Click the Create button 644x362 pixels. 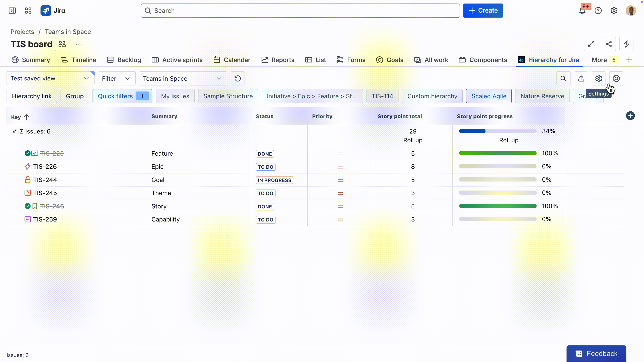(x=483, y=11)
